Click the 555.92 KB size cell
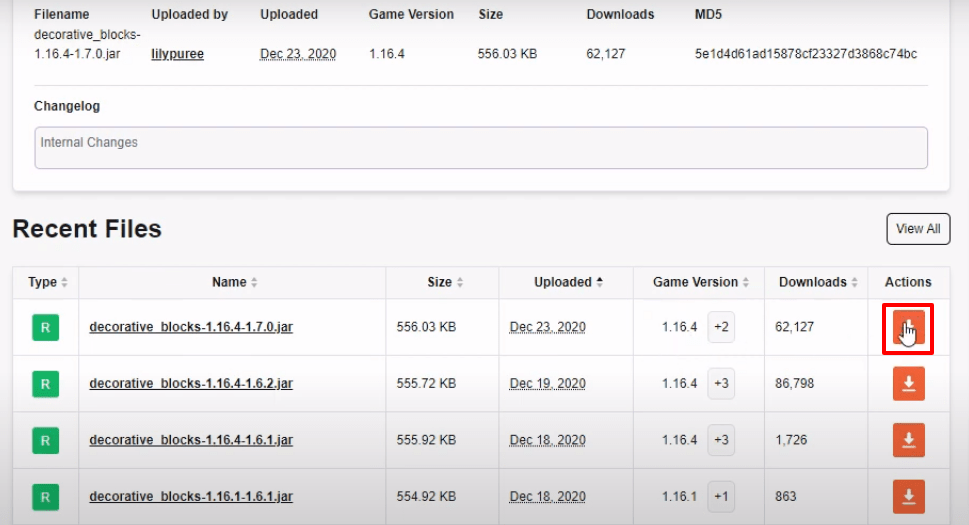This screenshot has height=525, width=969. [x=426, y=440]
